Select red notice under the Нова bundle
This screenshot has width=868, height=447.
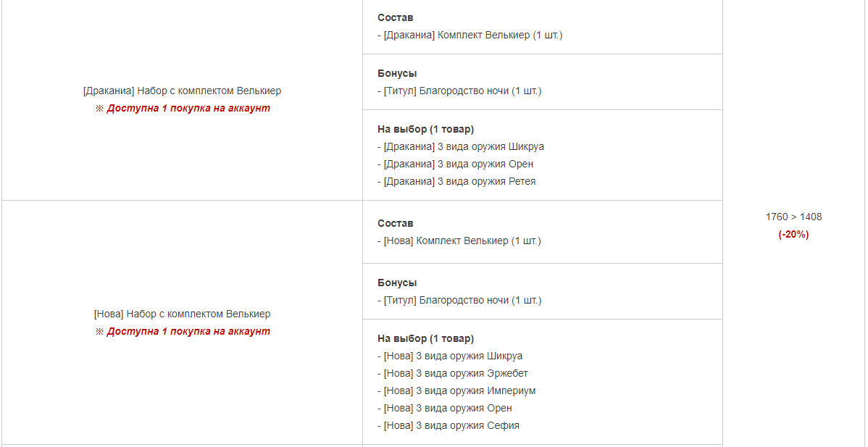(x=182, y=331)
